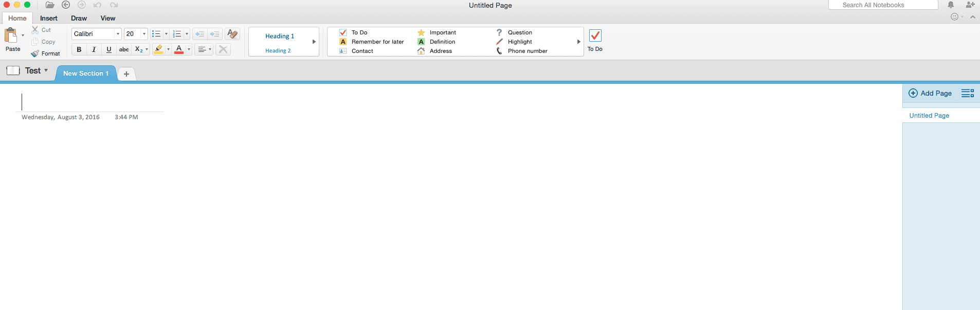Go back with the left arrow icon
The image size is (980, 310).
(x=66, y=5)
